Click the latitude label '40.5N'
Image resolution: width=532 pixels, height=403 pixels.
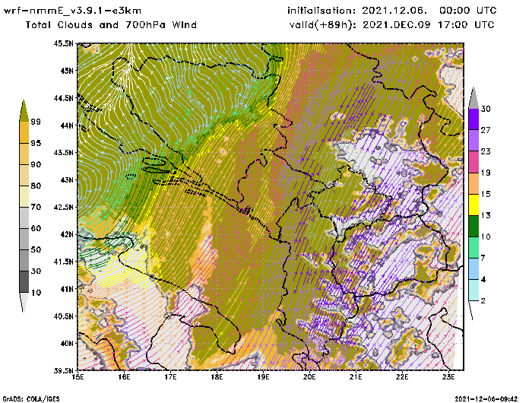pos(63,316)
